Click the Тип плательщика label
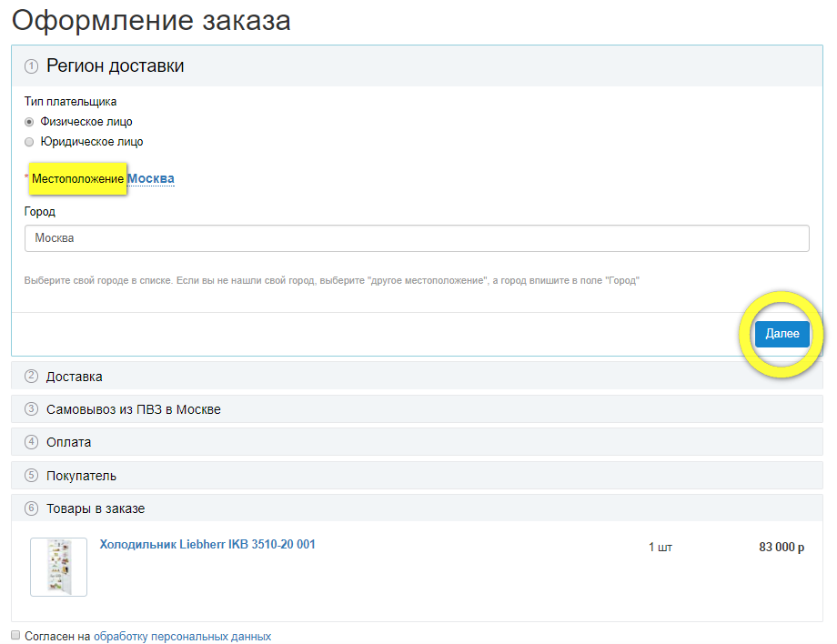 [70, 101]
